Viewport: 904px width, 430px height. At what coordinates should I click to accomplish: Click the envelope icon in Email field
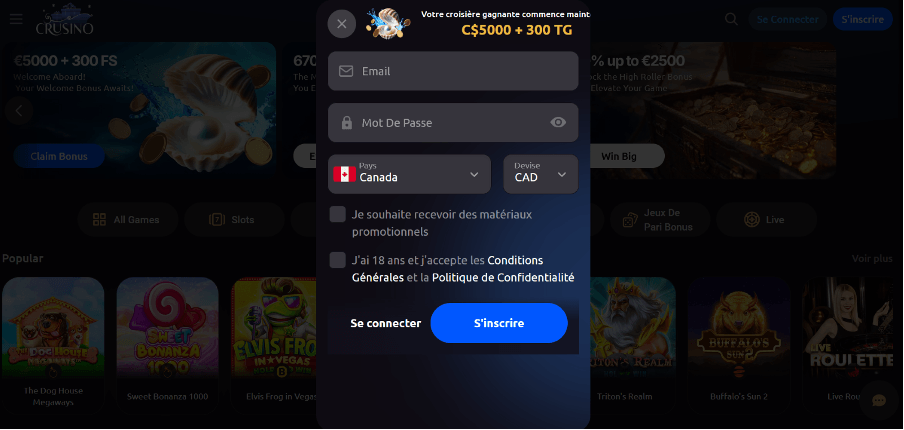tap(346, 71)
